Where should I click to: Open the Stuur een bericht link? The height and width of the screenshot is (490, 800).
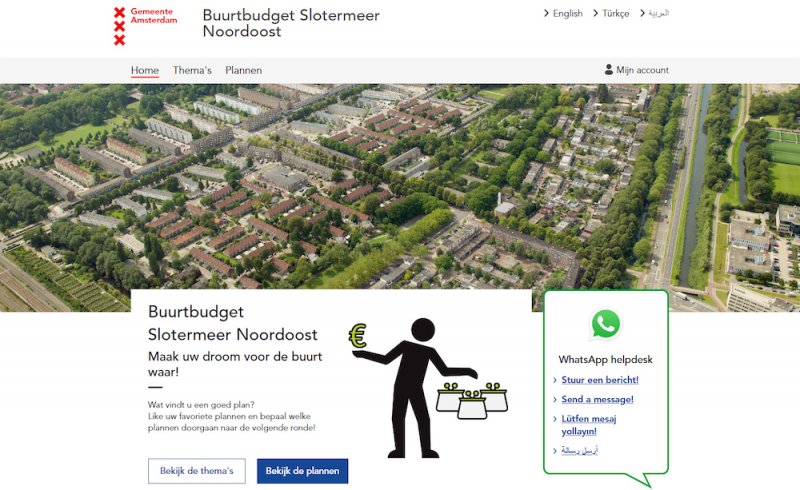click(600, 380)
